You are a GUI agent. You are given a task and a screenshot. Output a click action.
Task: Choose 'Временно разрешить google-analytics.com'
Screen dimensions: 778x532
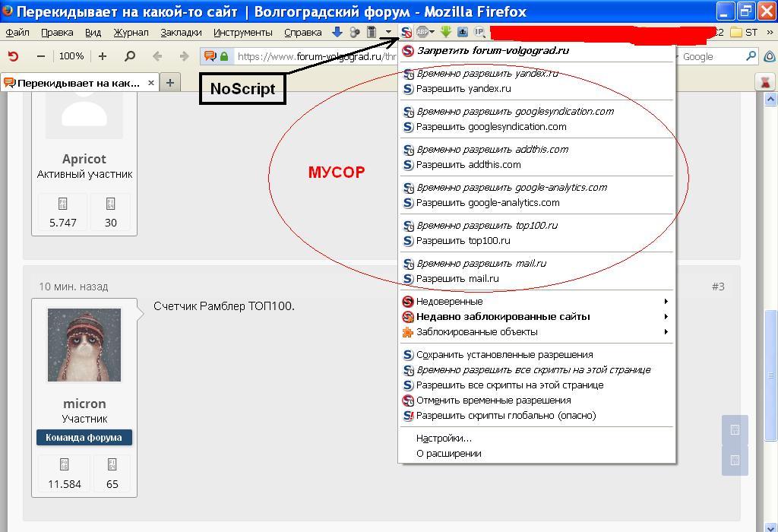pos(537,188)
